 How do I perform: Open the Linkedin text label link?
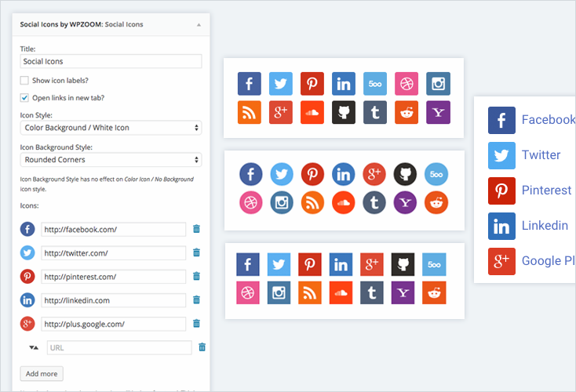tap(545, 225)
